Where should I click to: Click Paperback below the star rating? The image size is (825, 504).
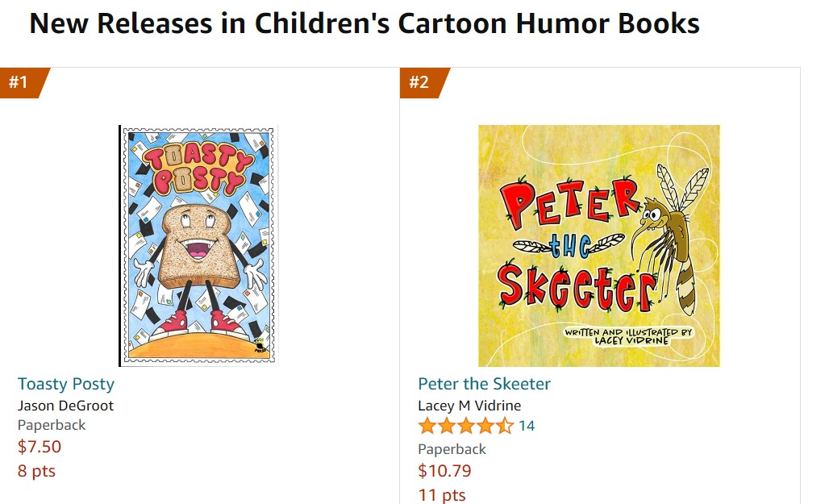[x=452, y=449]
